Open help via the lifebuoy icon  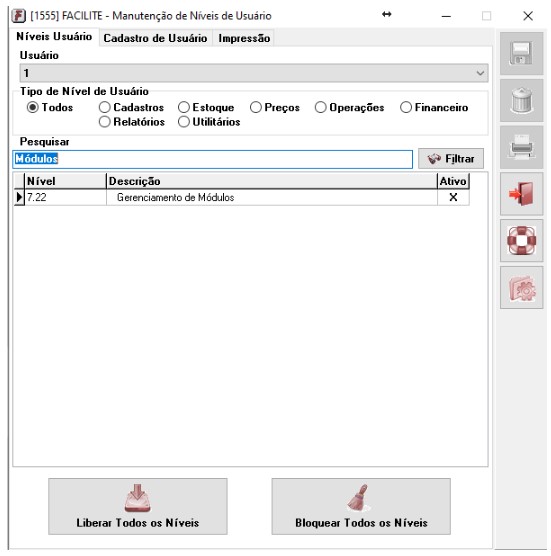point(521,240)
